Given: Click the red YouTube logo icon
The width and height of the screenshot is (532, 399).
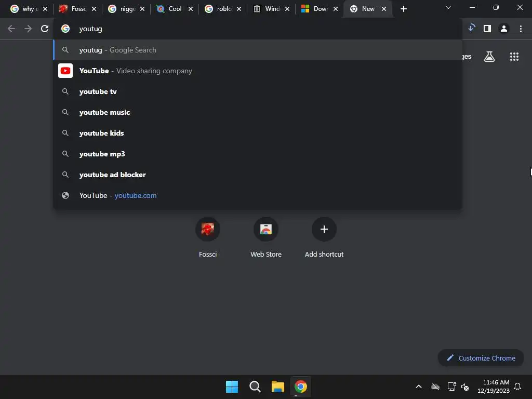Looking at the screenshot, I should 65,71.
